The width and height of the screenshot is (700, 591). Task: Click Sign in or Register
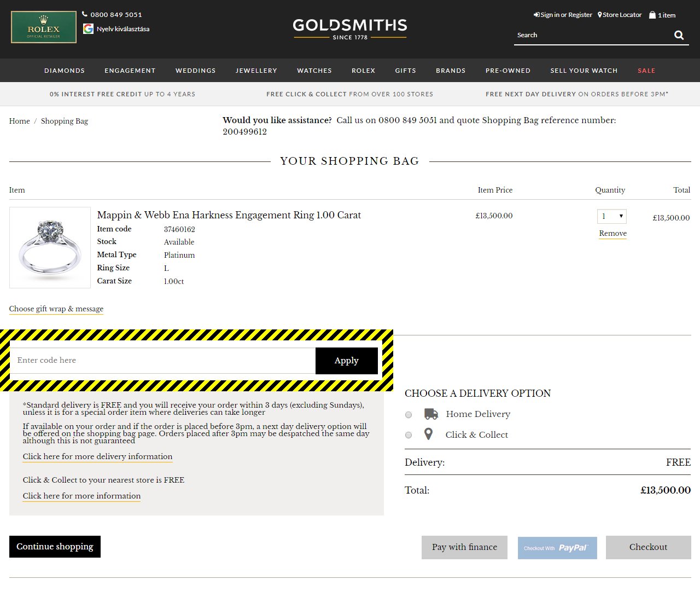567,15
